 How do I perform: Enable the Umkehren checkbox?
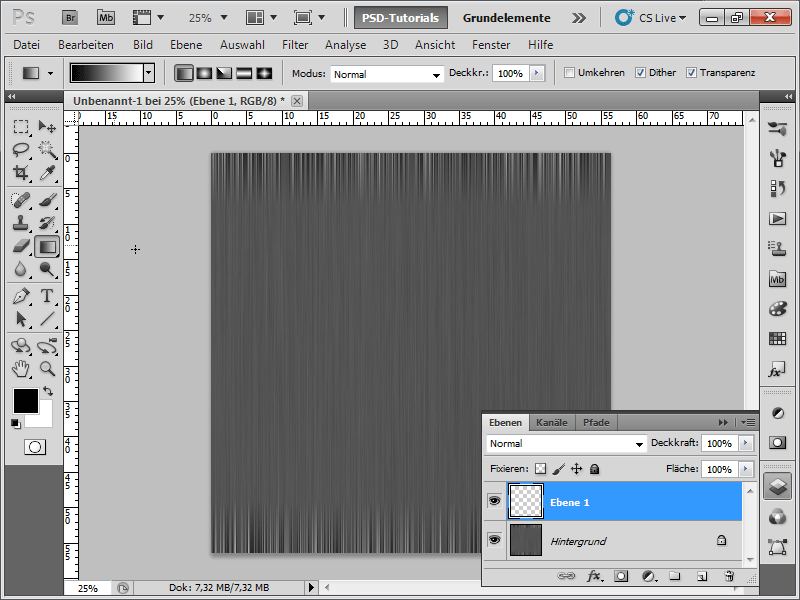click(569, 72)
